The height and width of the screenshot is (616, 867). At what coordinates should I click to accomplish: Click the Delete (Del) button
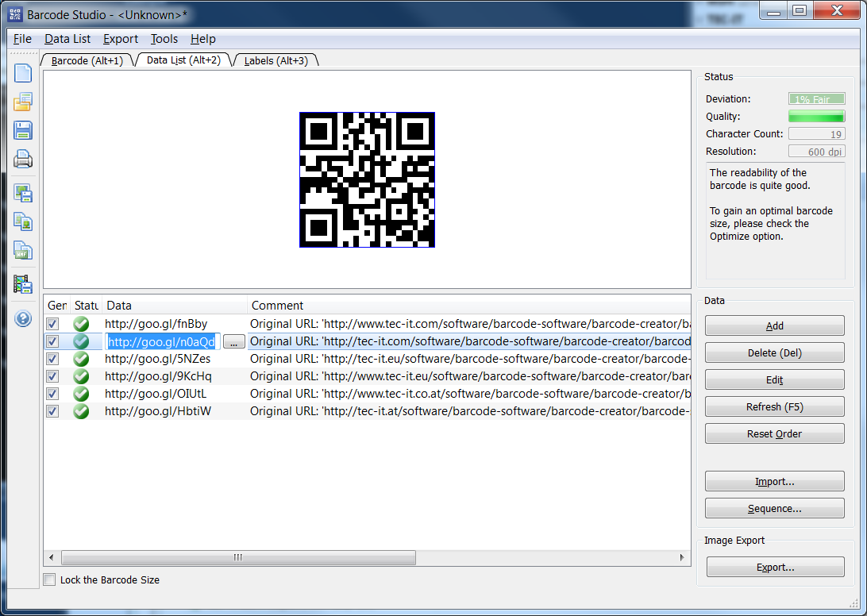(774, 352)
